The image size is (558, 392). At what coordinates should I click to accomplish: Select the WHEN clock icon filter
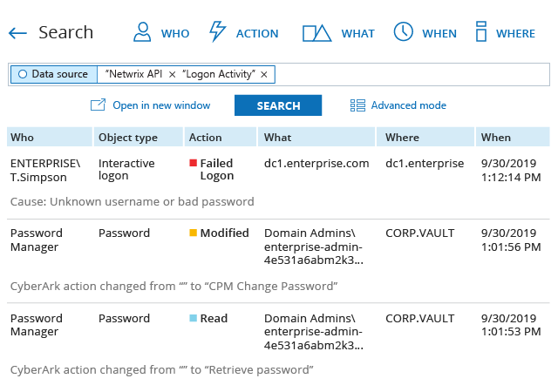pos(403,32)
